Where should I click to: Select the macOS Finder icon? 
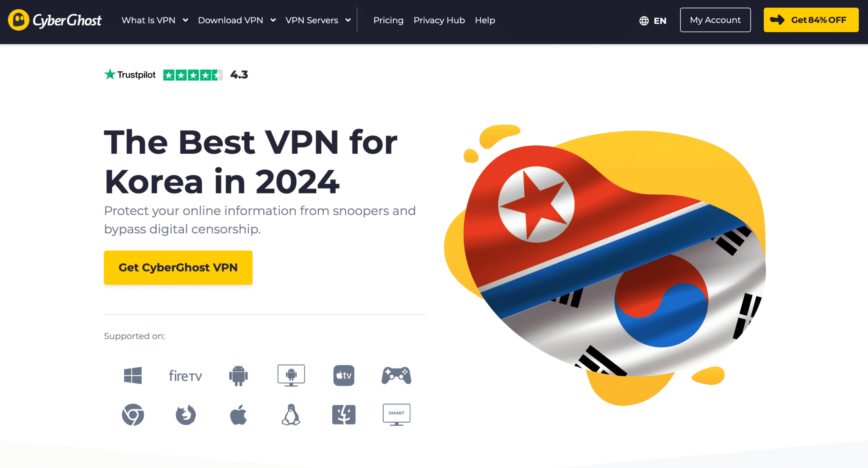point(344,415)
